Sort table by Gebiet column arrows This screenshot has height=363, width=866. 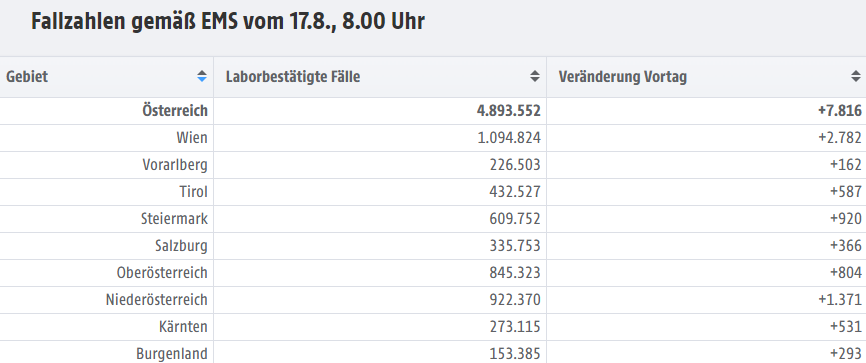click(x=202, y=77)
